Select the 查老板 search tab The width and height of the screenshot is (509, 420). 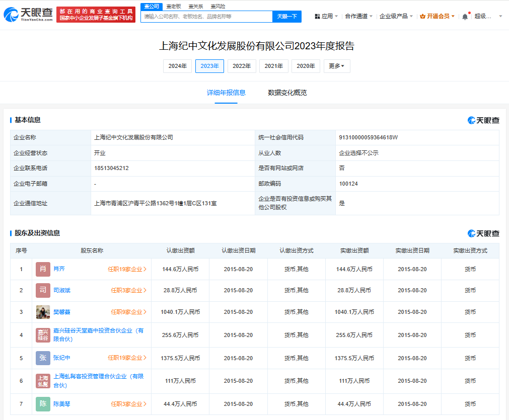click(x=173, y=6)
